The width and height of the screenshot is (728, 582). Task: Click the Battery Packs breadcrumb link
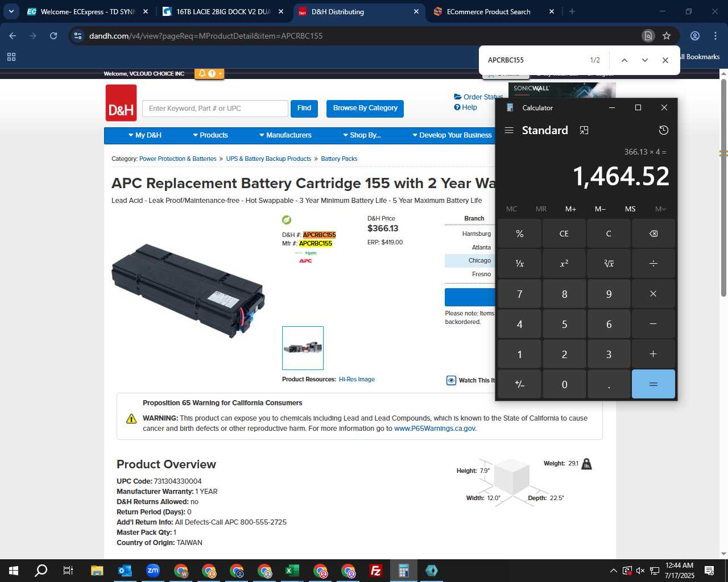click(x=339, y=159)
